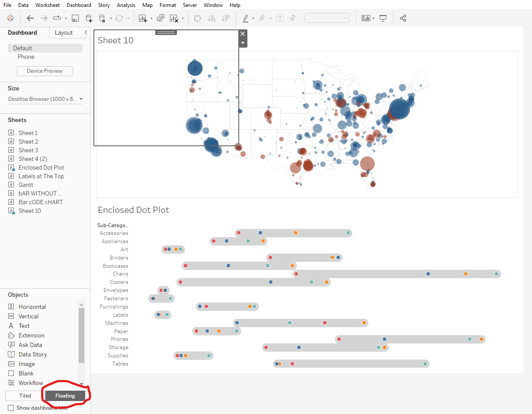Enter Presentation Mode via the screen icon

coord(383,18)
